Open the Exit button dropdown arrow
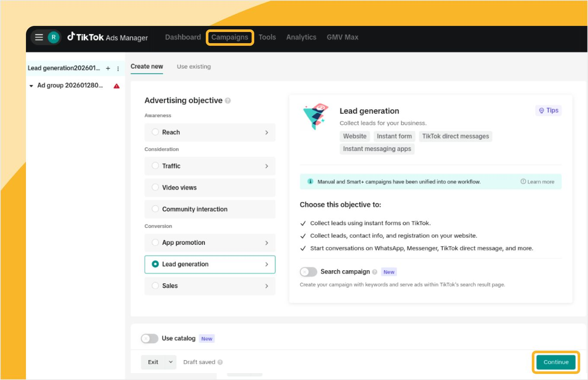Screen dimensions: 588x380 [x=170, y=362]
